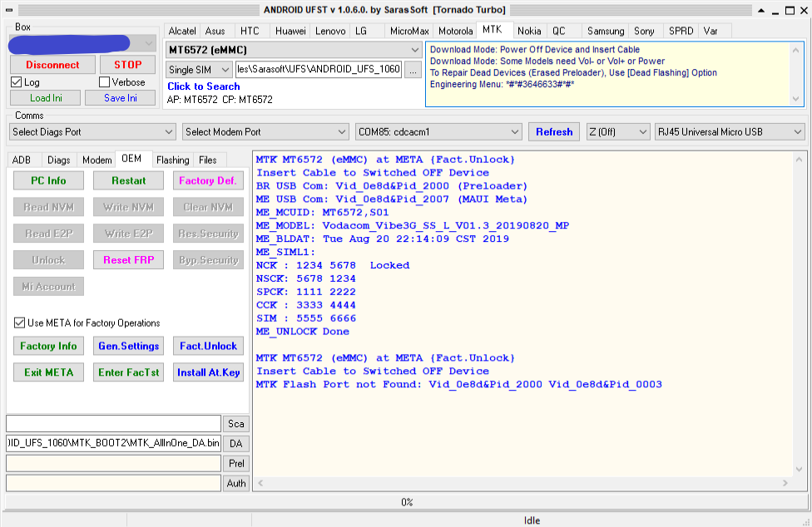Viewport: 812px width, 527px height.
Task: Click the Sca button
Action: pyautogui.click(x=235, y=424)
